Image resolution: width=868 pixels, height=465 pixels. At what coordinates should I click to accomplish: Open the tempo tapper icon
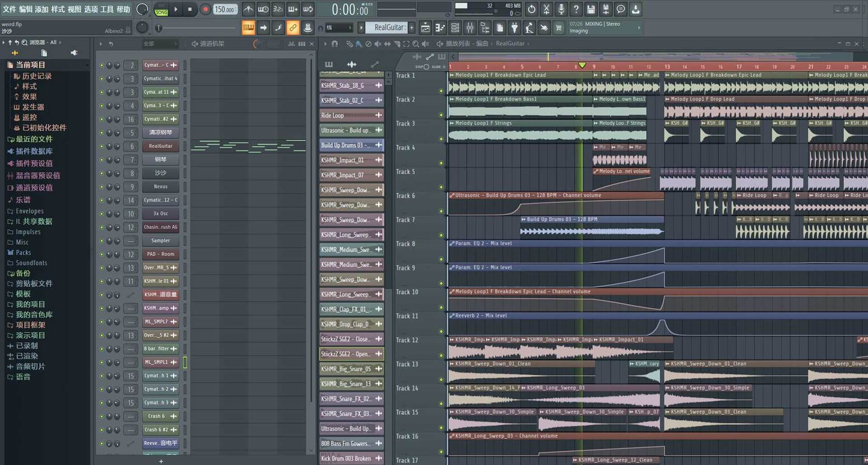click(x=529, y=27)
